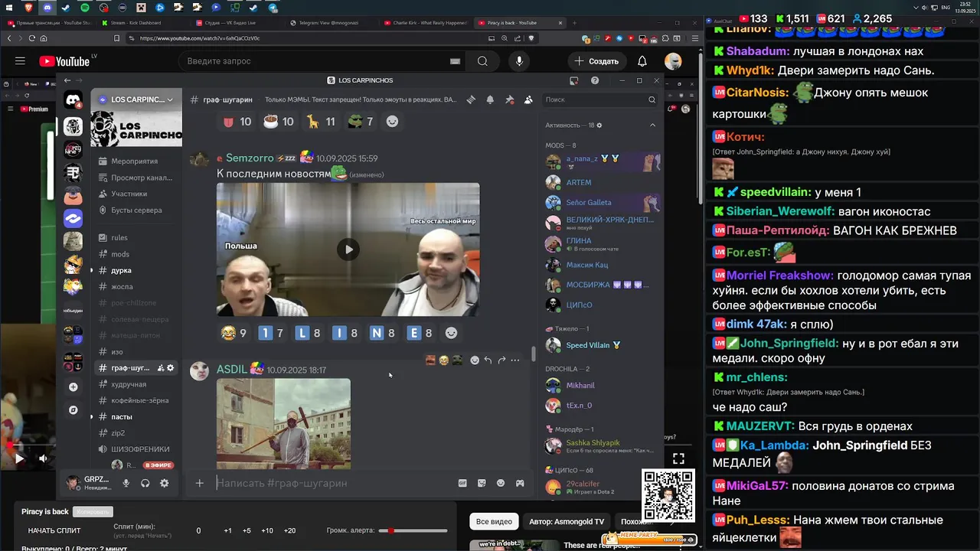The height and width of the screenshot is (551, 980).
Task: Open Бусты сервера in Discord sidebar
Action: (136, 210)
